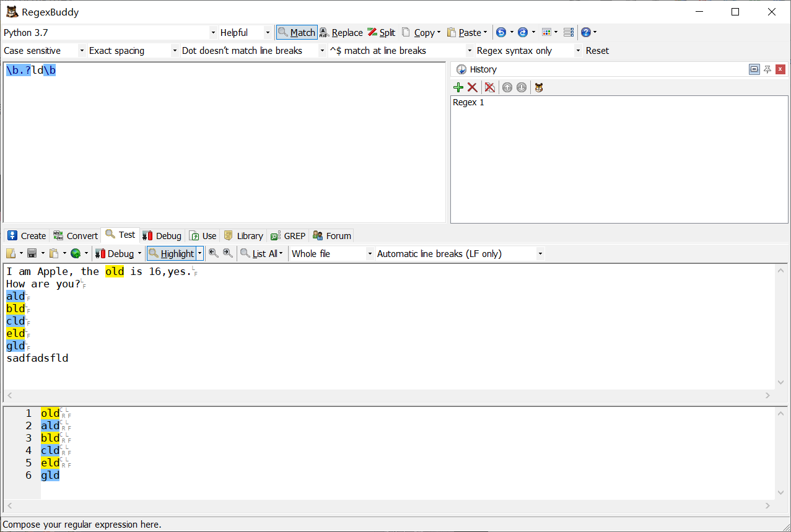Click match result 3 'bld' in the list
The height and width of the screenshot is (532, 791).
click(50, 438)
